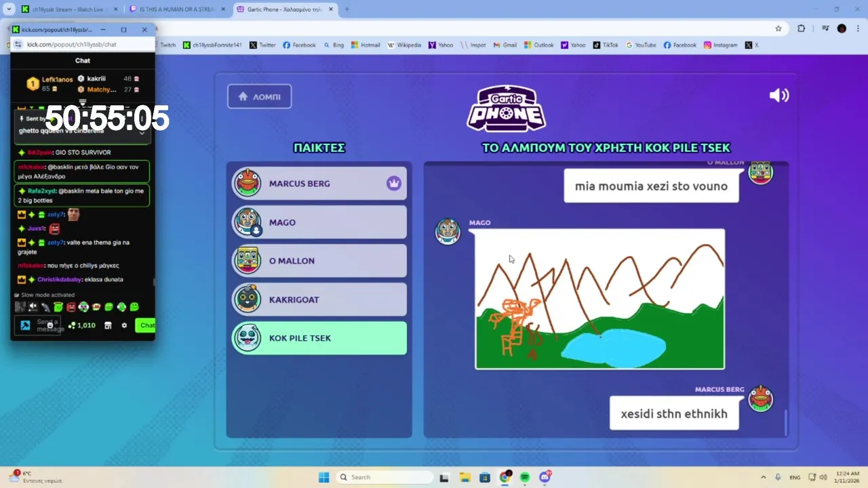The image size is (868, 488).
Task: Click MARCUS BERG's avatar in the album
Action: pyautogui.click(x=761, y=399)
